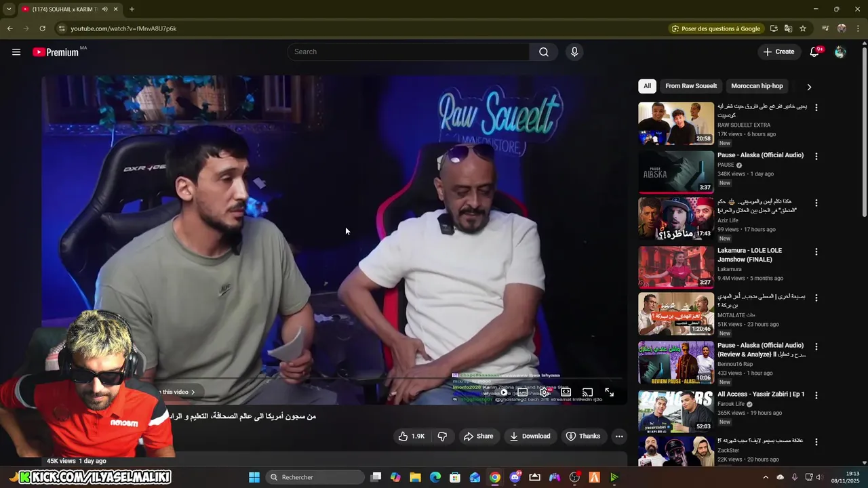This screenshot has width=868, height=488.
Task: Open options for the ZackSter video
Action: point(816,442)
